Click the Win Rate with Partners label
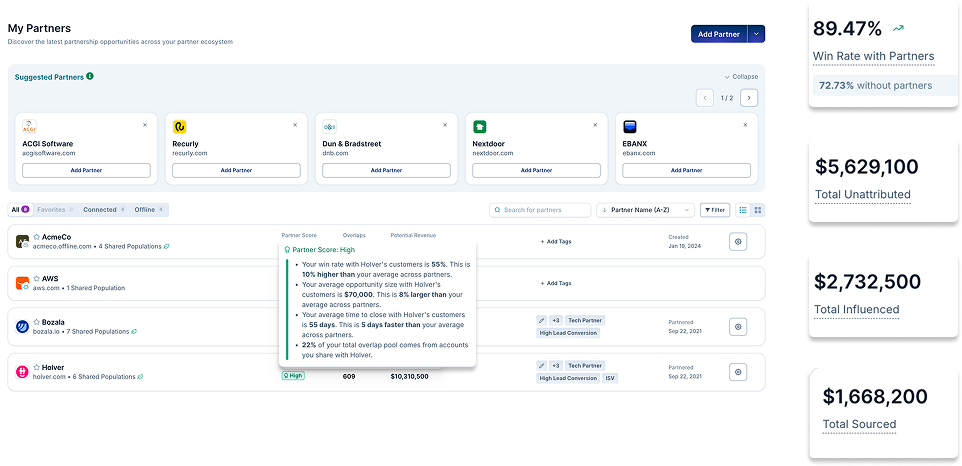This screenshot has height=466, width=962. click(x=873, y=56)
